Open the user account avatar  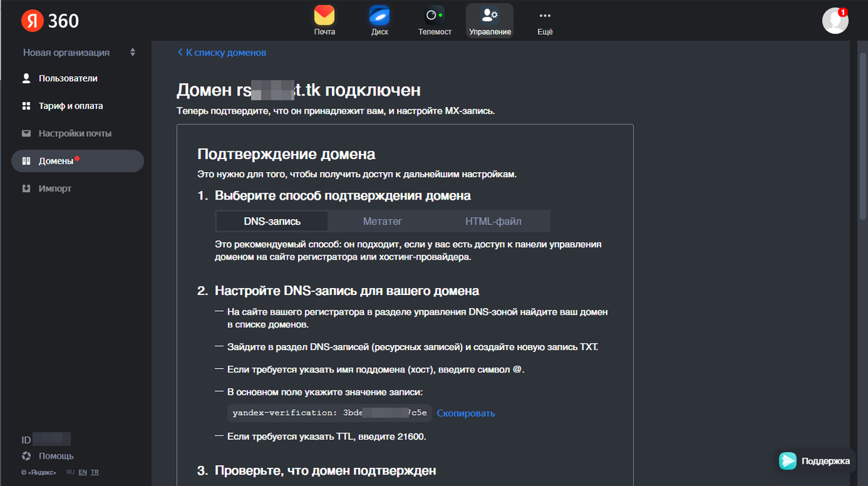(x=835, y=20)
